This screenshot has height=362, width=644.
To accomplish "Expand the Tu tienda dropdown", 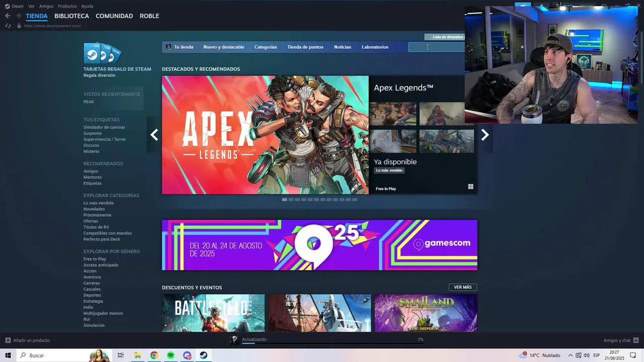I will point(184,47).
